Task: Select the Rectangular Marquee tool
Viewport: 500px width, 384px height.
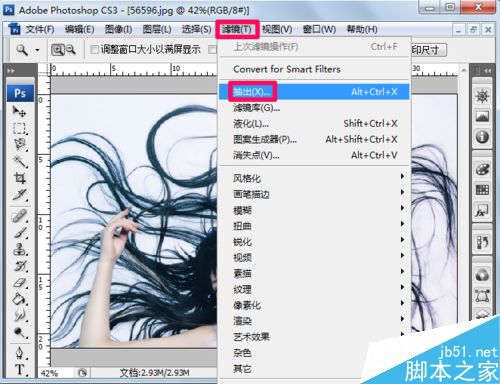Action: (19, 128)
